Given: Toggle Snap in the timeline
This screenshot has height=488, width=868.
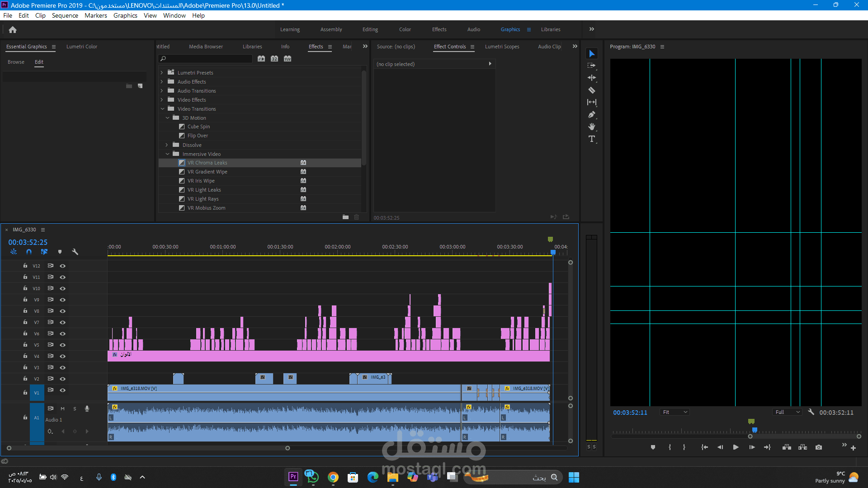Looking at the screenshot, I should [x=29, y=252].
